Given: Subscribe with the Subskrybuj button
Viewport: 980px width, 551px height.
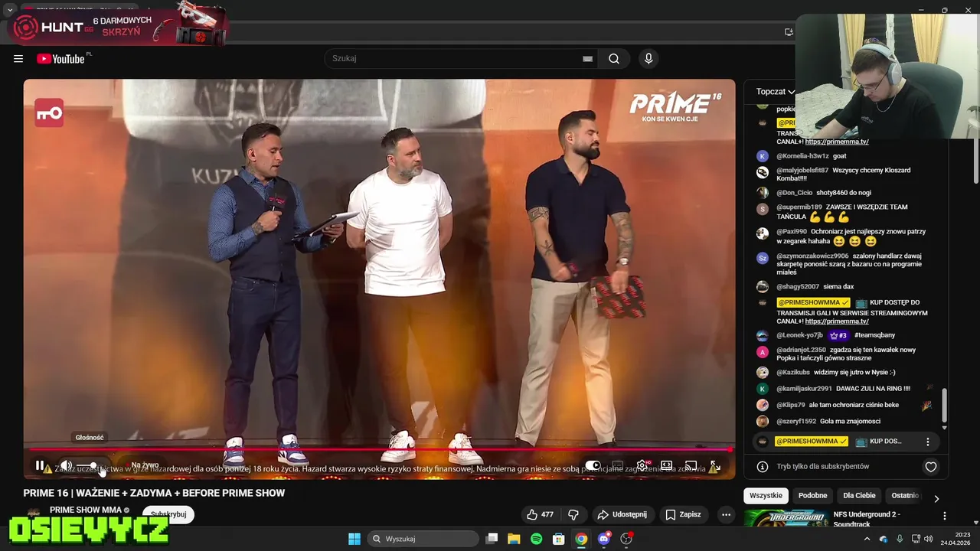Looking at the screenshot, I should tap(168, 515).
